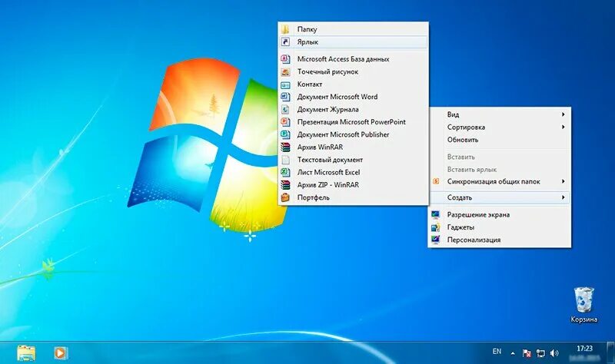
Task: Show hidden tray icons arrow
Action: (x=513, y=353)
